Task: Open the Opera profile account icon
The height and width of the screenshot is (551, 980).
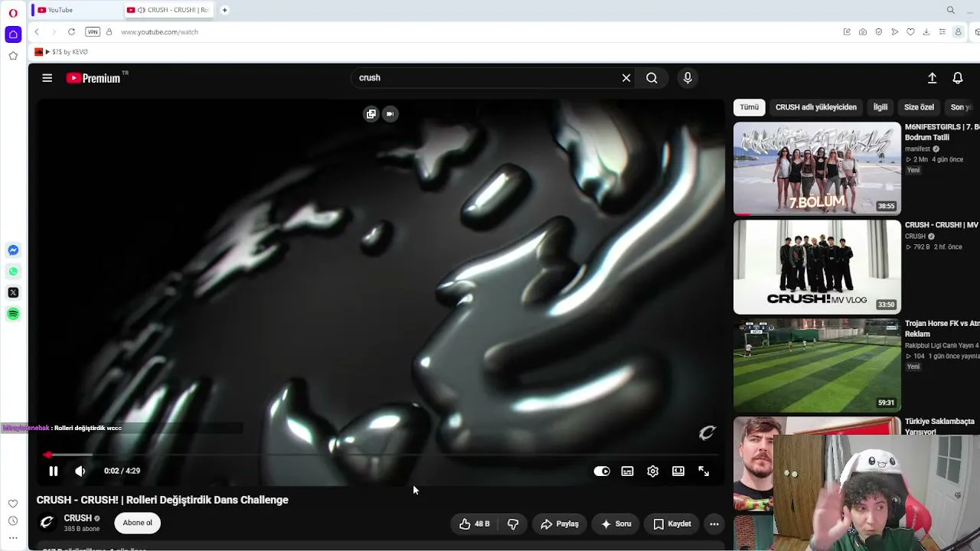Action: coord(958,32)
